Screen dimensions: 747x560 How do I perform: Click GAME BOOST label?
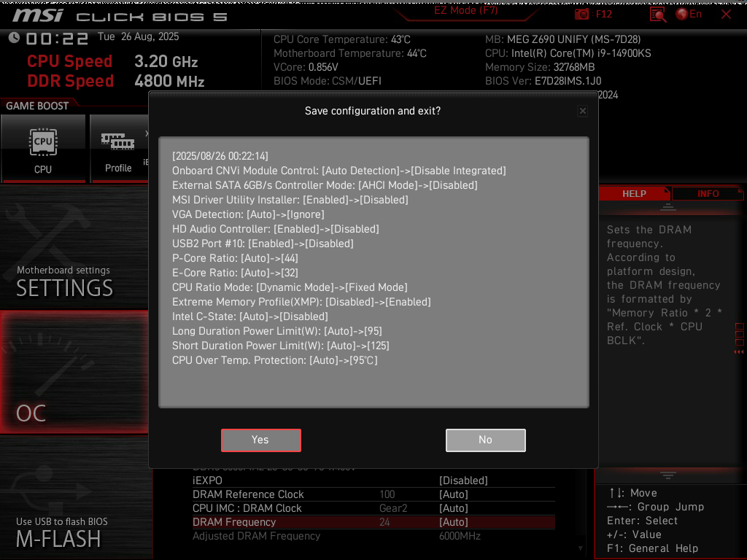click(x=37, y=106)
